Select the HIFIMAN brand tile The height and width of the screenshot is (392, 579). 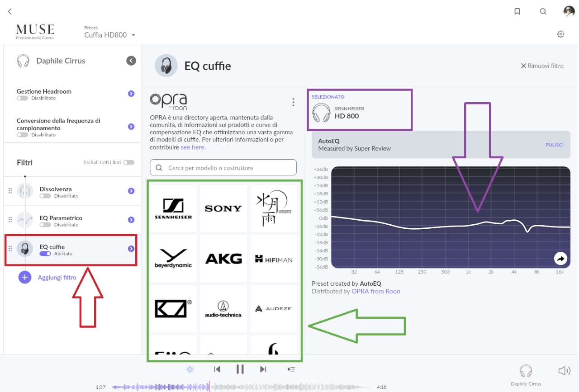pyautogui.click(x=274, y=258)
